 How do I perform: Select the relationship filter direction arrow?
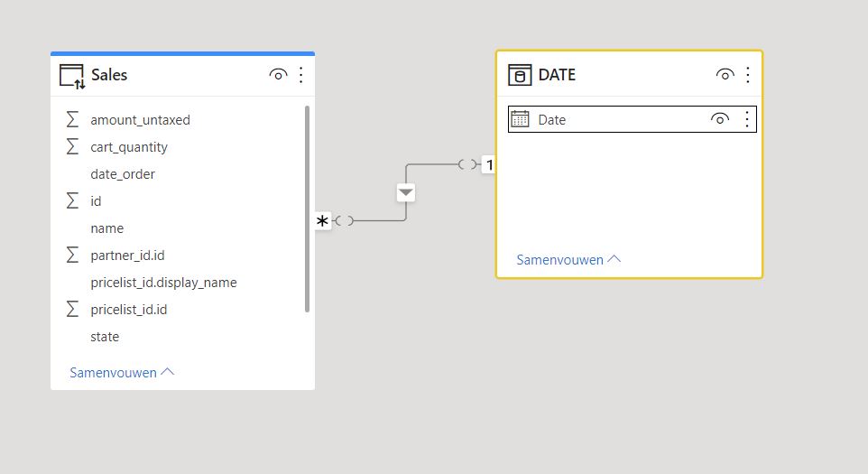pos(406,192)
